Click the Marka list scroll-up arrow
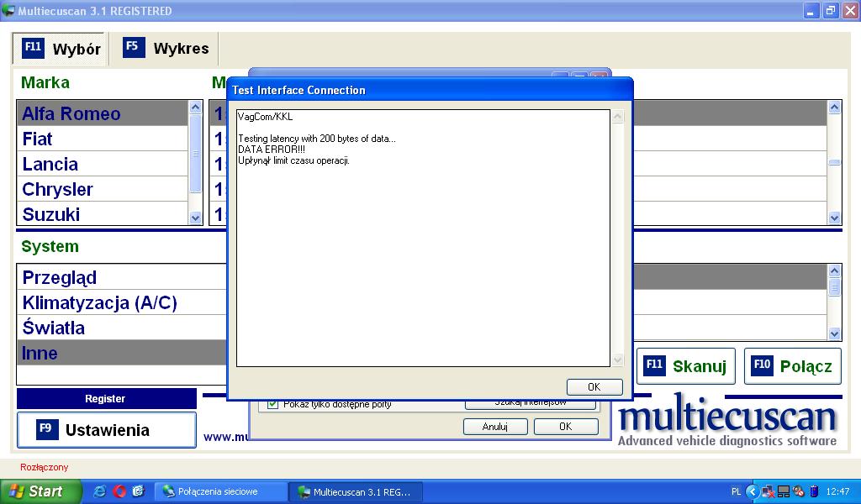This screenshot has height=504, width=861. (x=195, y=108)
